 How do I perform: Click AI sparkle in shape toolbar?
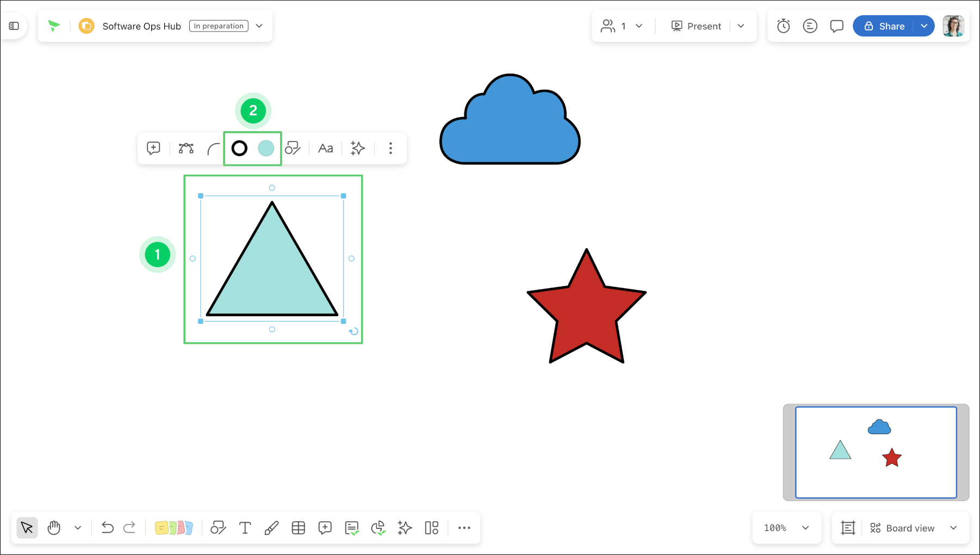point(357,148)
